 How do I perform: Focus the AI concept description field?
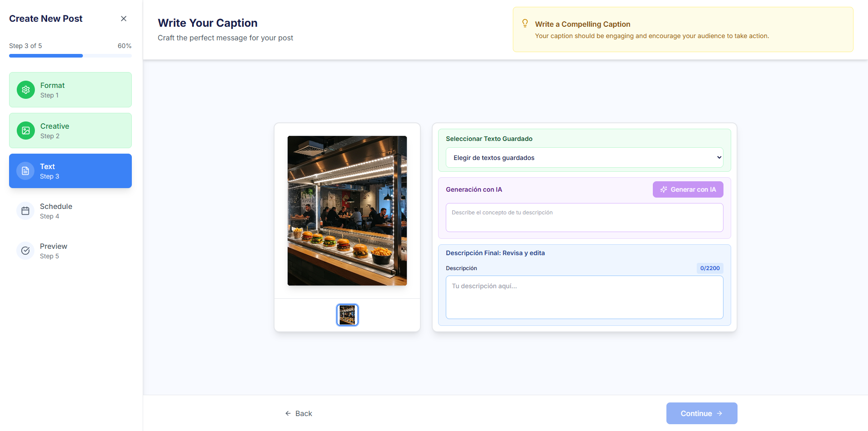[x=584, y=218]
